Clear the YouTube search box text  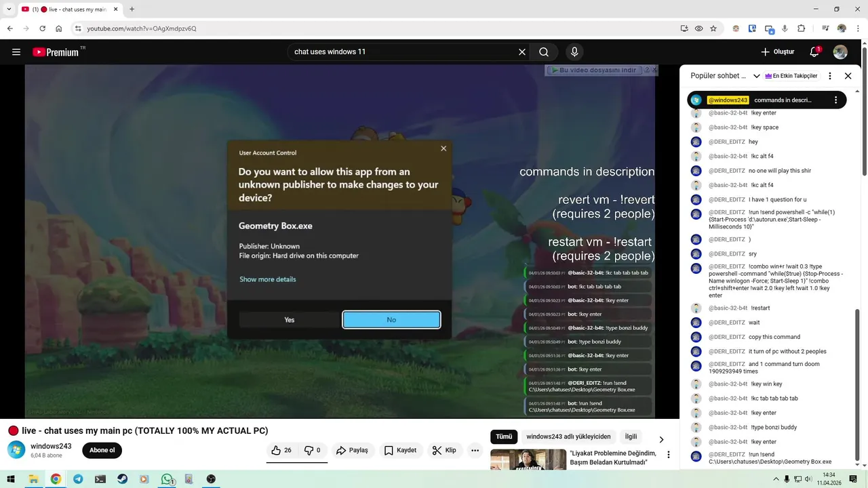522,52
